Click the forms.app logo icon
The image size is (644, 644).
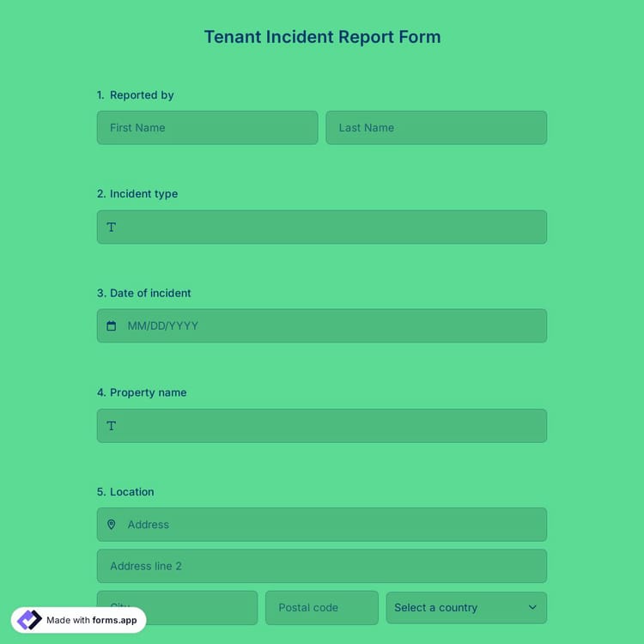[x=29, y=620]
